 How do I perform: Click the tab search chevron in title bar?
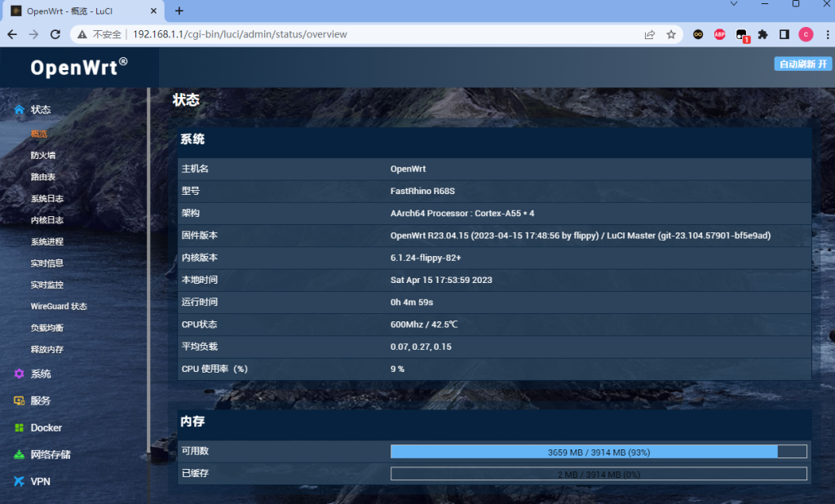point(734,4)
